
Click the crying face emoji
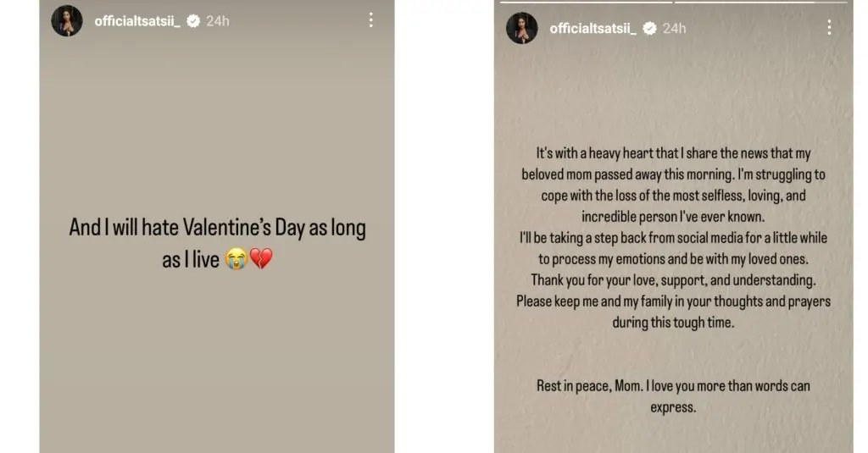(x=235, y=260)
